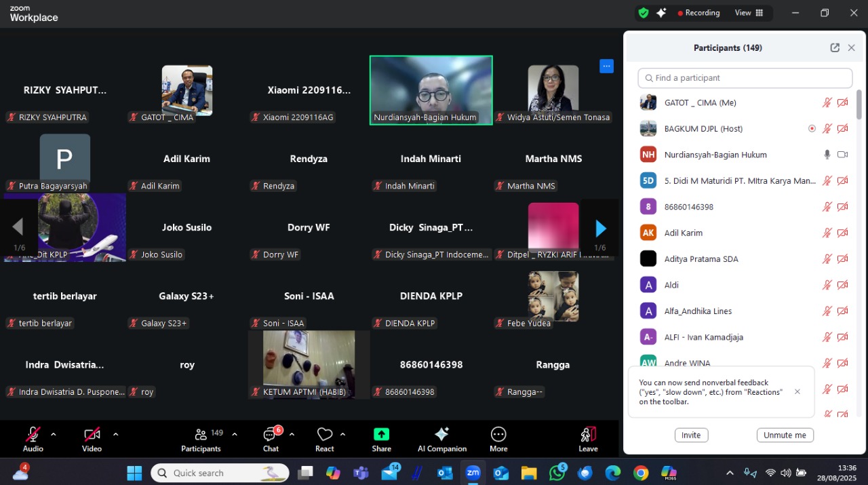Image resolution: width=868 pixels, height=485 pixels.
Task: Open the AI Companion panel
Action: 441,435
